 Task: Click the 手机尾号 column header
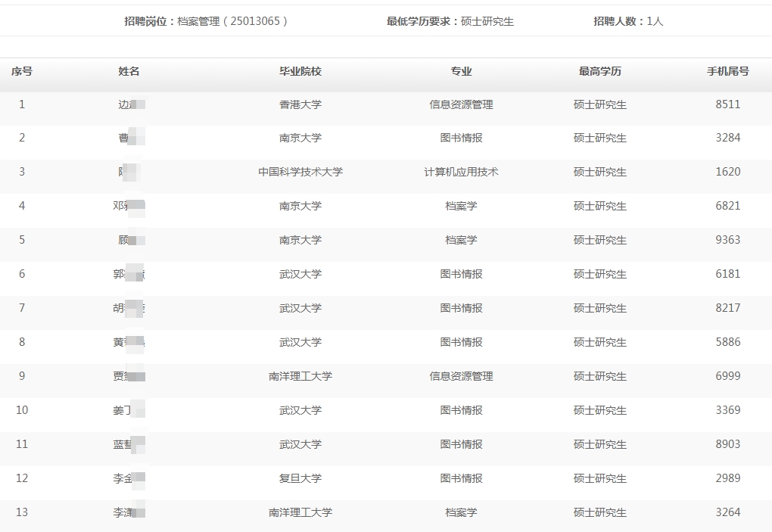727,71
